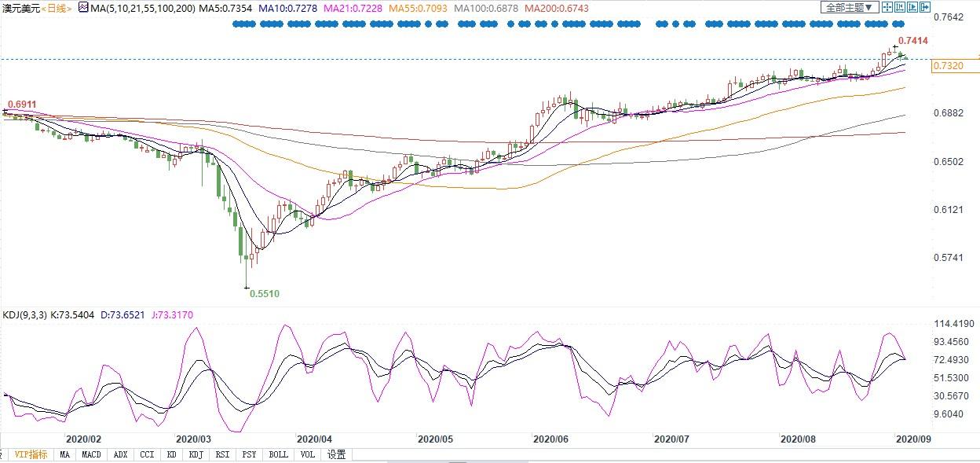
Task: Click the K:73.5404 value
Action: click(x=72, y=315)
